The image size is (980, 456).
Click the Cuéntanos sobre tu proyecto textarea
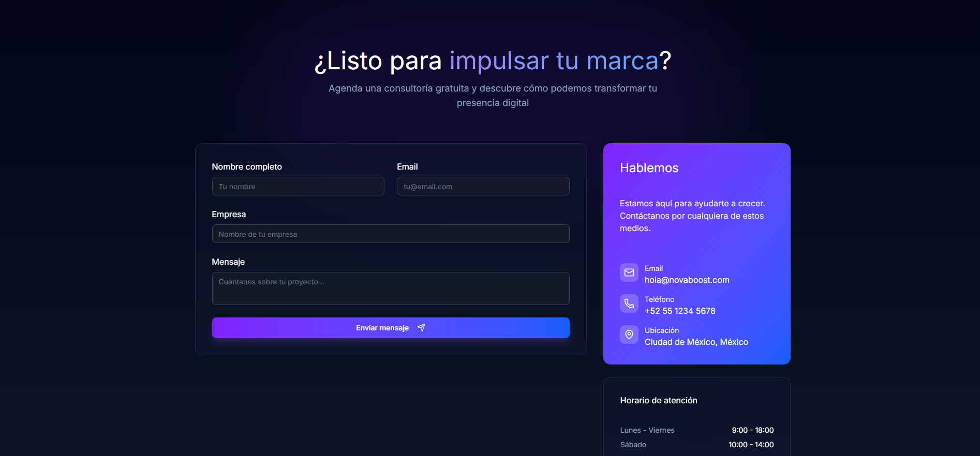pyautogui.click(x=391, y=288)
